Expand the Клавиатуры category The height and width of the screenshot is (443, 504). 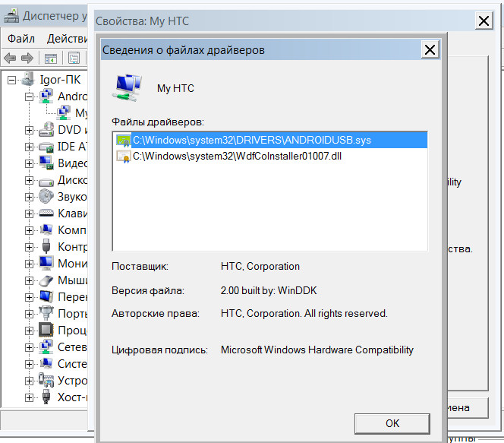click(29, 214)
